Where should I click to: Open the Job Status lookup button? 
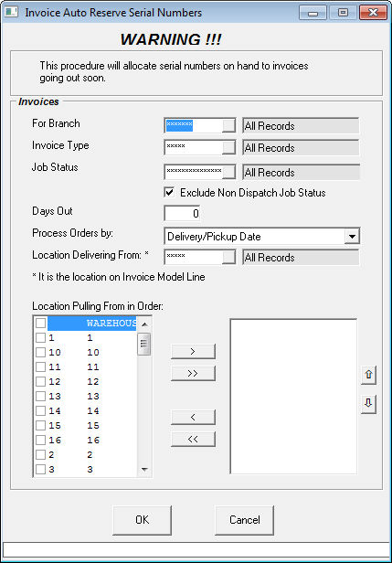tap(228, 173)
